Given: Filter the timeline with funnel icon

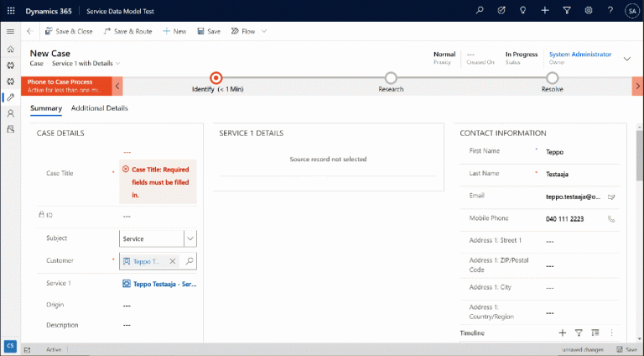Looking at the screenshot, I should (x=579, y=333).
